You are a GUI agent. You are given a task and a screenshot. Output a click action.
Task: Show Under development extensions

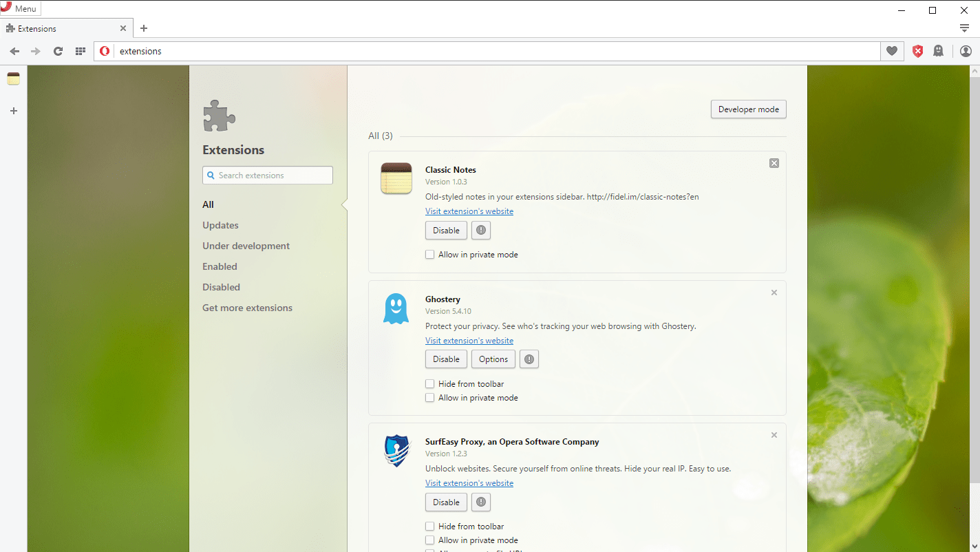point(246,246)
